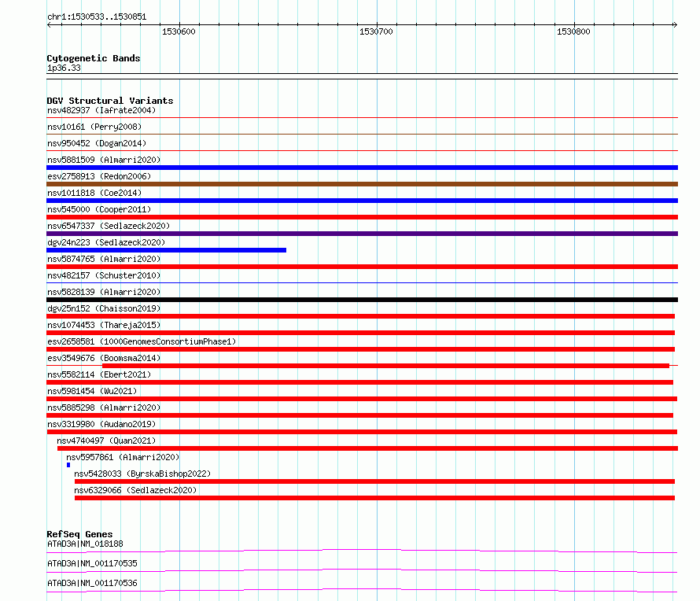This screenshot has width=700, height=601.
Task: Click nsv5428033 (ByrskaBishop2022) label
Action: pos(142,474)
